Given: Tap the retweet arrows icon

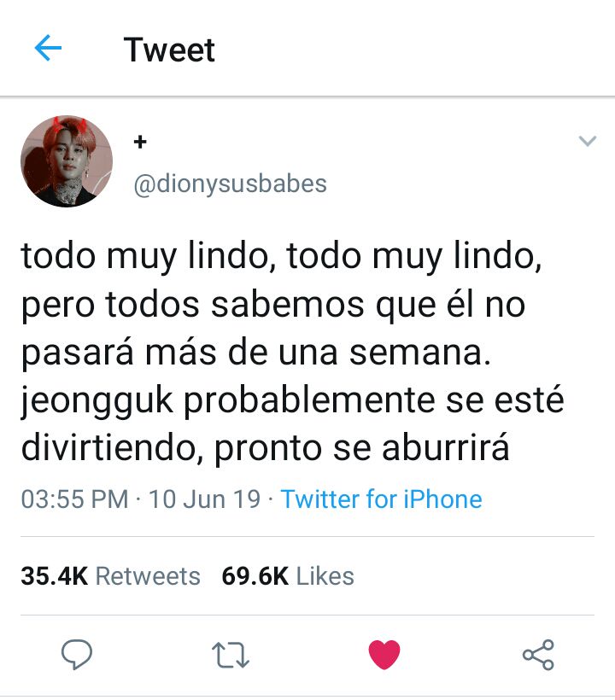Looking at the screenshot, I should click(231, 655).
